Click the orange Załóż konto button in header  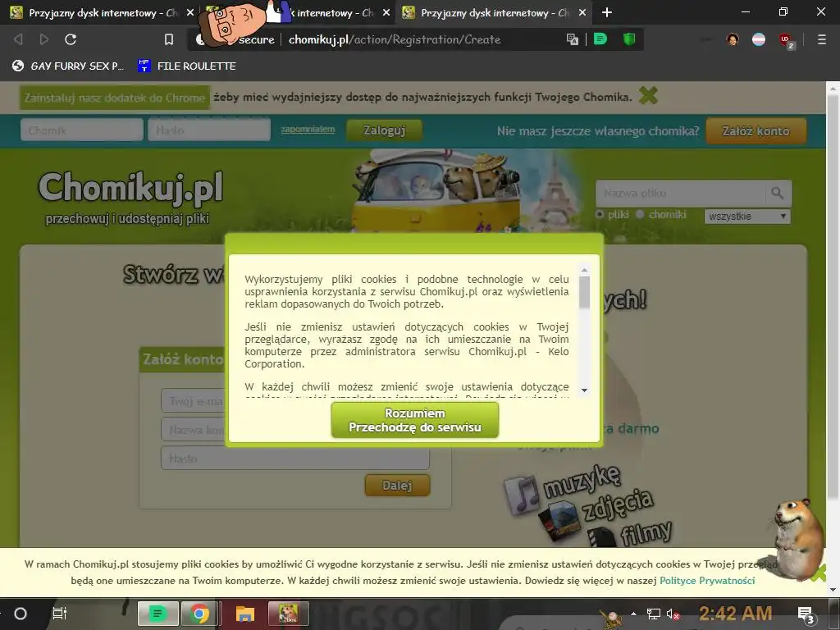tap(756, 130)
